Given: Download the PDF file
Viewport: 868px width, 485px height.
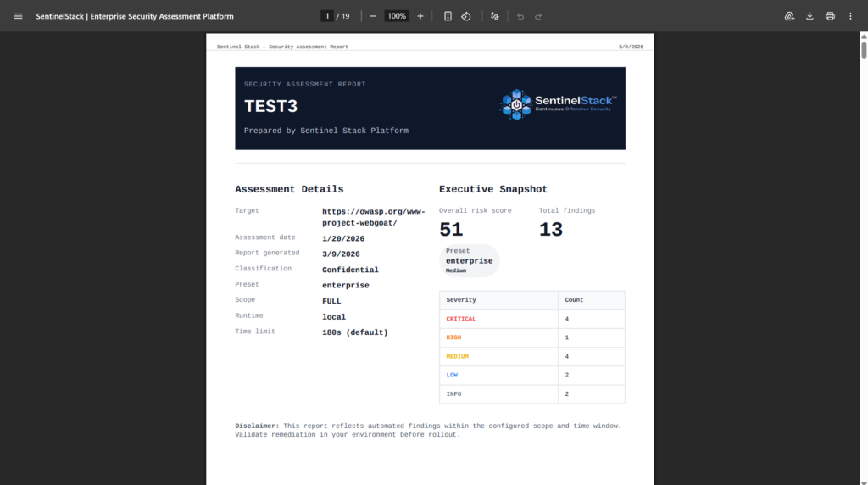Looking at the screenshot, I should point(810,16).
